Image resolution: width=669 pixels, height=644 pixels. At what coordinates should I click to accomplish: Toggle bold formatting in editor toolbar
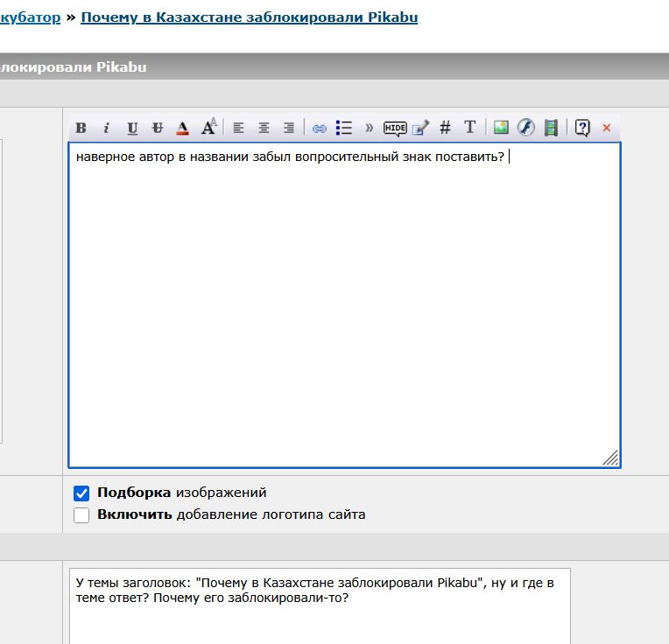81,128
